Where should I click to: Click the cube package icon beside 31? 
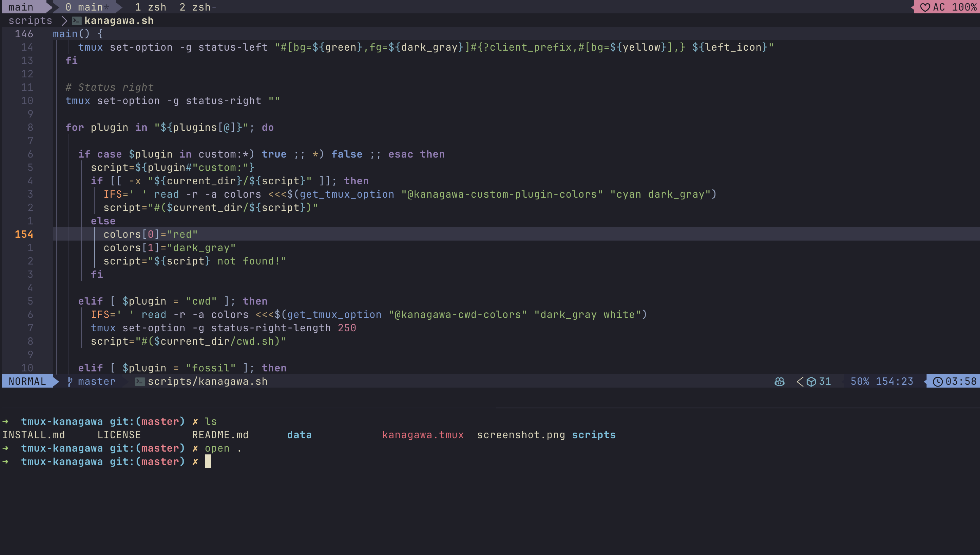click(811, 382)
